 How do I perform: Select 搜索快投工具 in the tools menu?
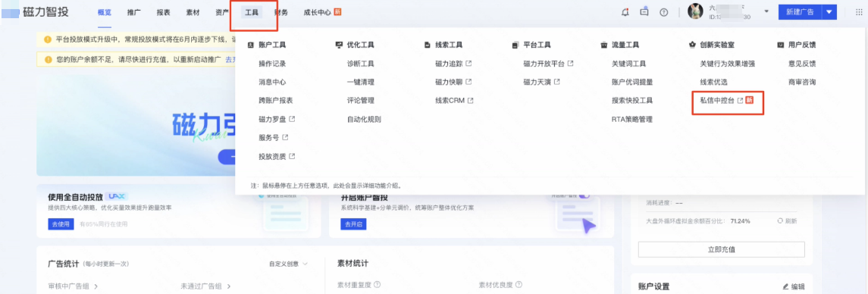point(632,100)
